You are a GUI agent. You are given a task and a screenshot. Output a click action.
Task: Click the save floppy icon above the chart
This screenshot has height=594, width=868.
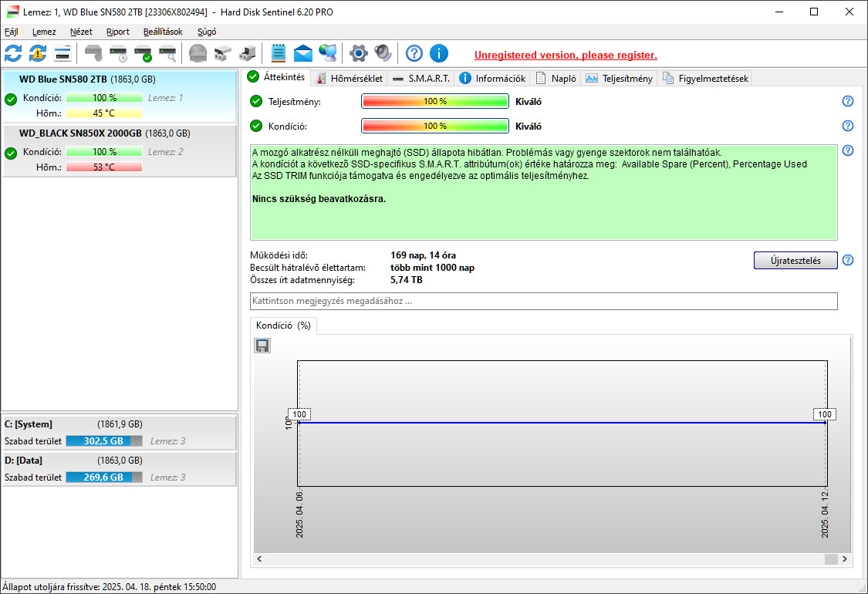(262, 346)
